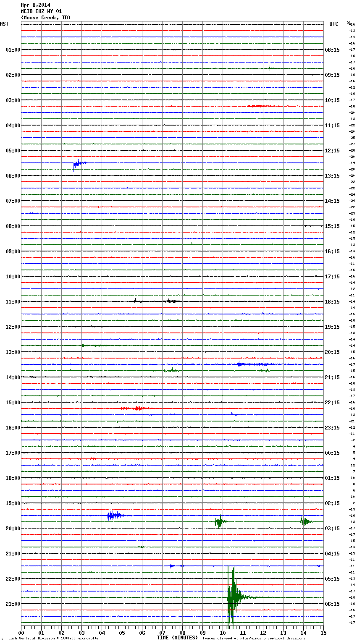
Task: Select the MST time label "02:00"
Action: 13,75
